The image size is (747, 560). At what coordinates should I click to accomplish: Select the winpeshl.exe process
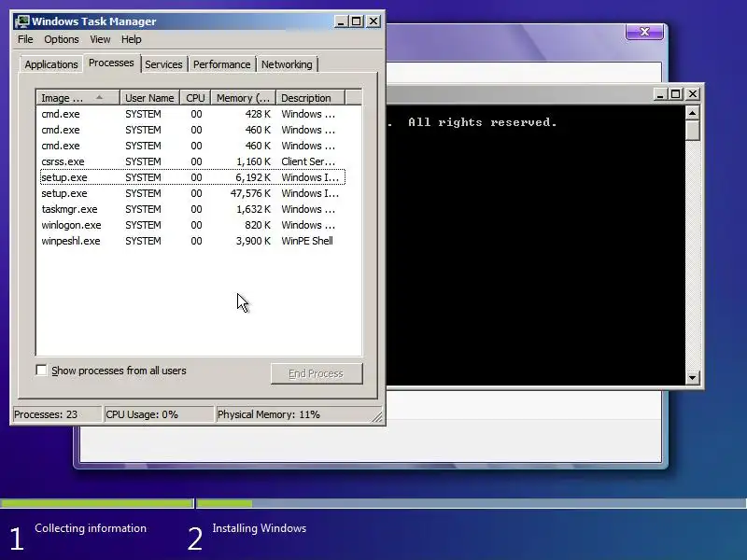point(192,241)
